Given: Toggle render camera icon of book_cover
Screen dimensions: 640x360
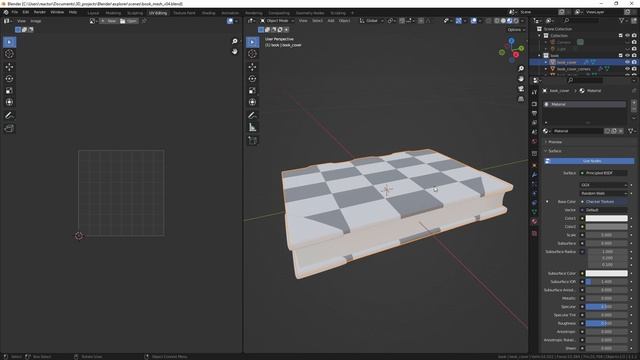Looking at the screenshot, I should [634, 62].
